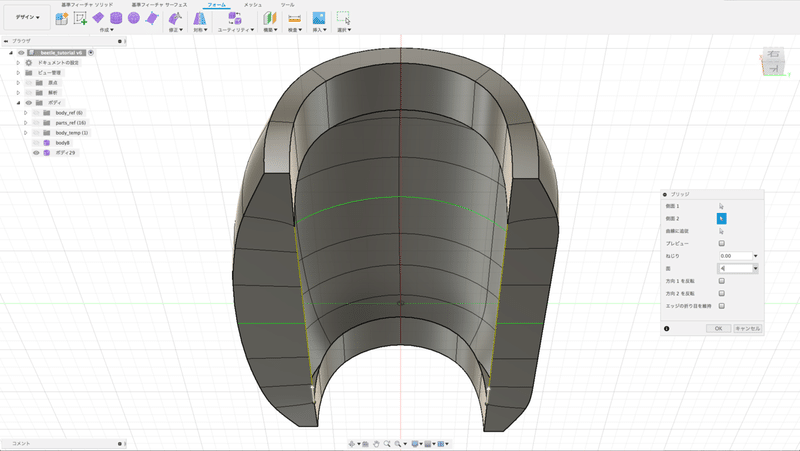Click the Insert image icon

tap(318, 18)
